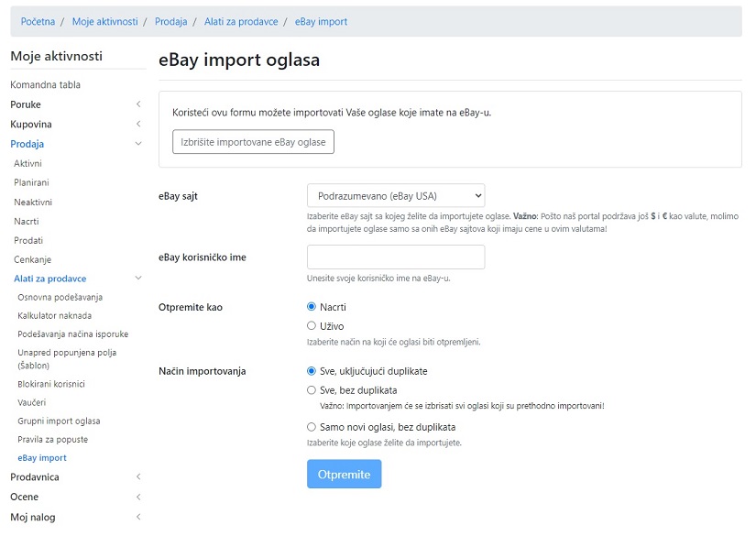The width and height of the screenshot is (756, 547).
Task: Open Grupni import oglasa link
Action: [x=59, y=421]
